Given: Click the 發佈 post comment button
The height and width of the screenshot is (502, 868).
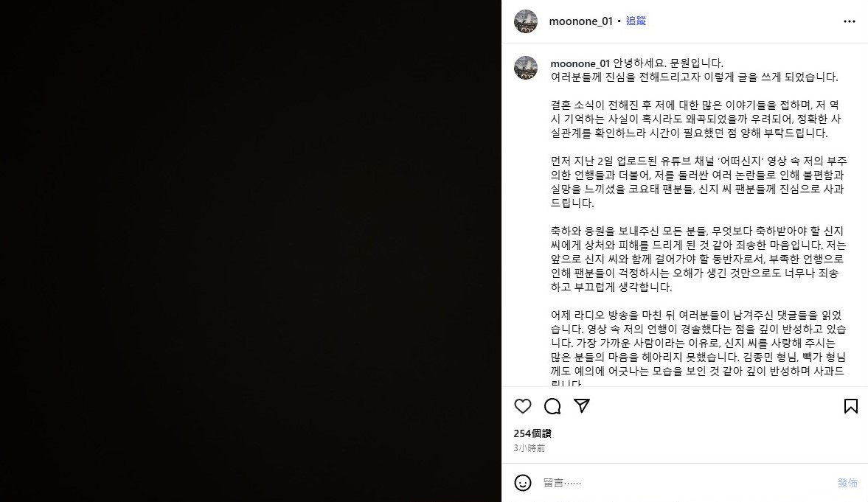Looking at the screenshot, I should point(847,483).
